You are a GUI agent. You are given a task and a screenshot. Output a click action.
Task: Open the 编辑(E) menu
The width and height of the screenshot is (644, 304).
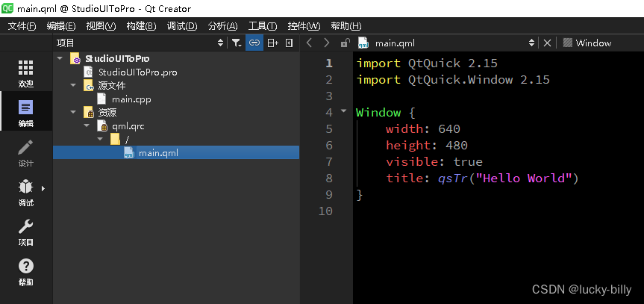point(61,26)
